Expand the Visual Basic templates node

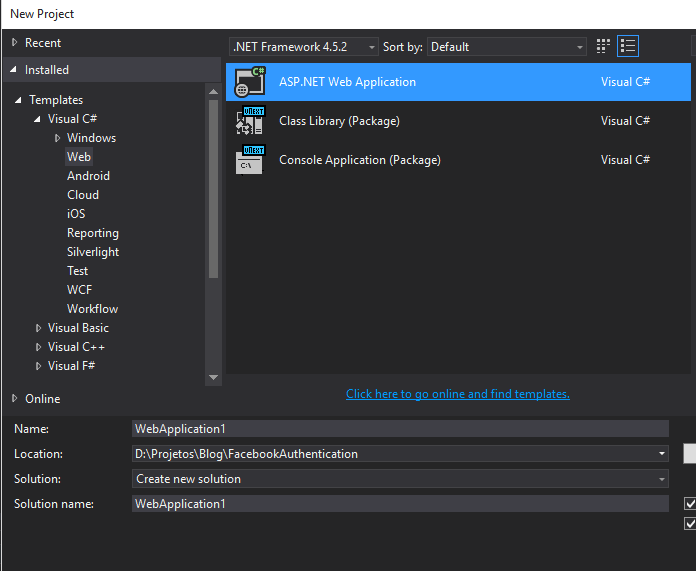coord(38,328)
